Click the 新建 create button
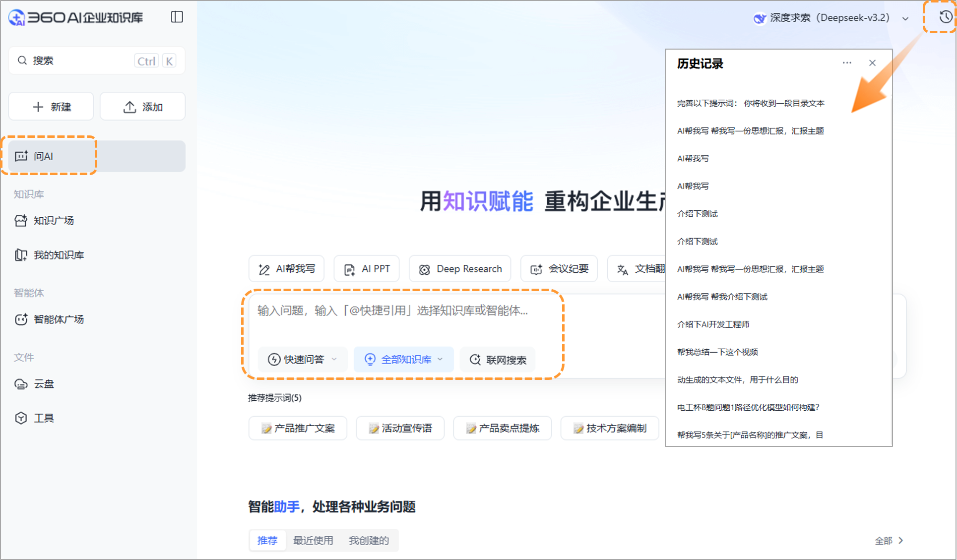Image resolution: width=957 pixels, height=560 pixels. tap(51, 106)
